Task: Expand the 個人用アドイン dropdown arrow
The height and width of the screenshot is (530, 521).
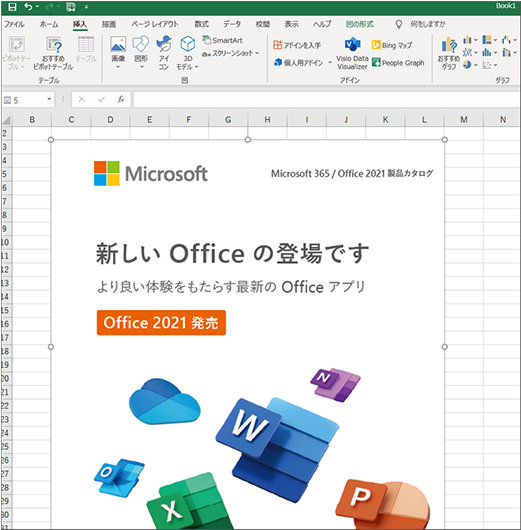Action: point(330,63)
